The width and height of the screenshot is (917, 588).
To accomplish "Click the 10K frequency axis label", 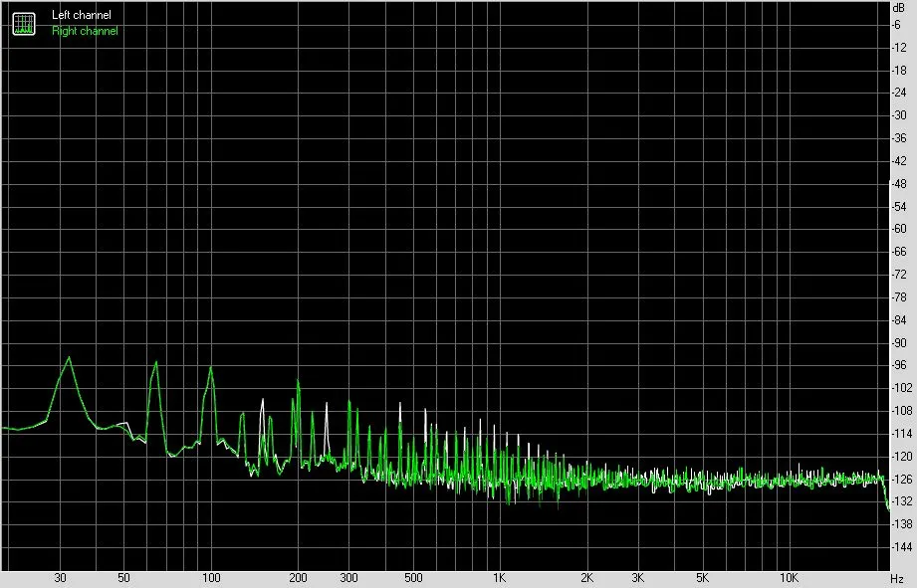I will [x=789, y=578].
